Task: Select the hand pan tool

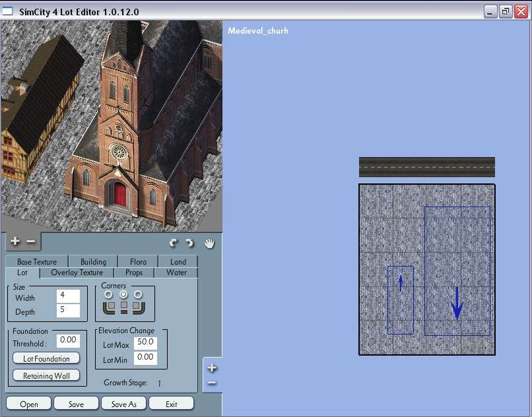Action: coord(210,243)
